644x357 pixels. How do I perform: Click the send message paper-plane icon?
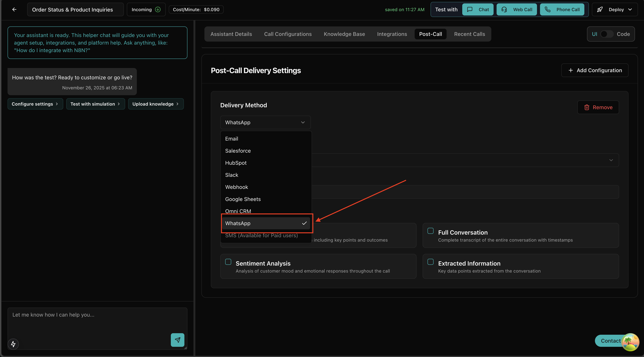point(177,340)
